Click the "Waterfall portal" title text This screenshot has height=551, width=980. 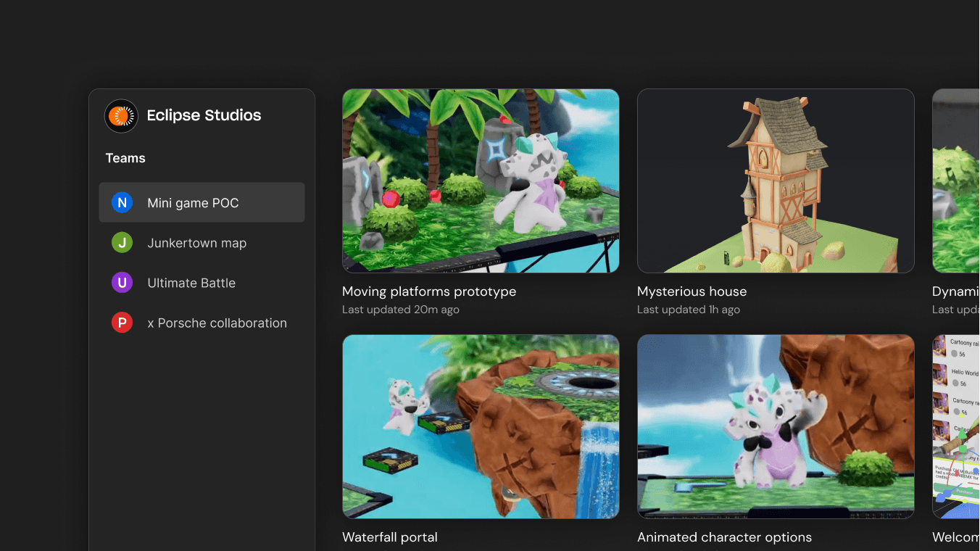389,537
